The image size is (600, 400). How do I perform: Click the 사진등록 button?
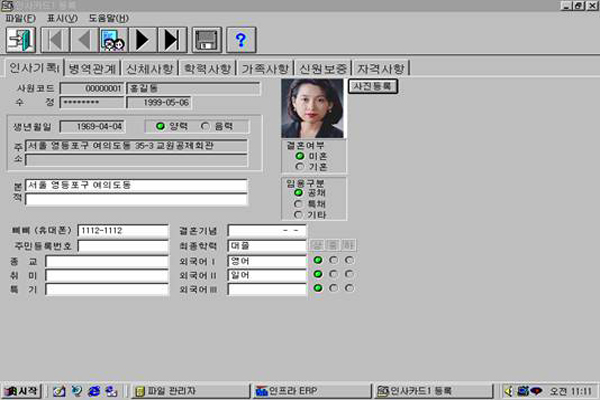click(x=373, y=87)
